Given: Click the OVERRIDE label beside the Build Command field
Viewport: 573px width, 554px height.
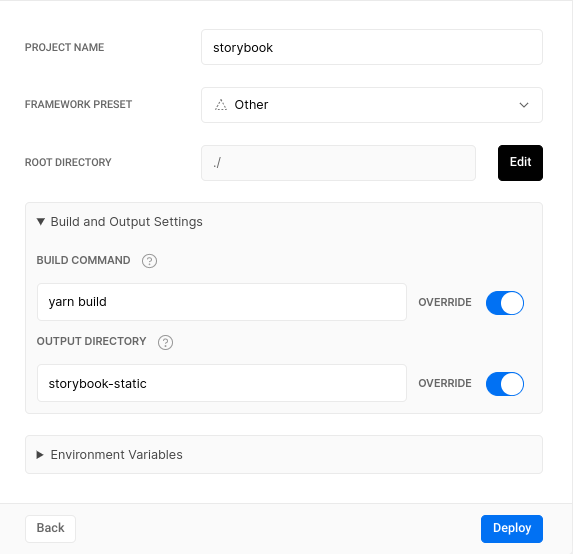Looking at the screenshot, I should (445, 303).
